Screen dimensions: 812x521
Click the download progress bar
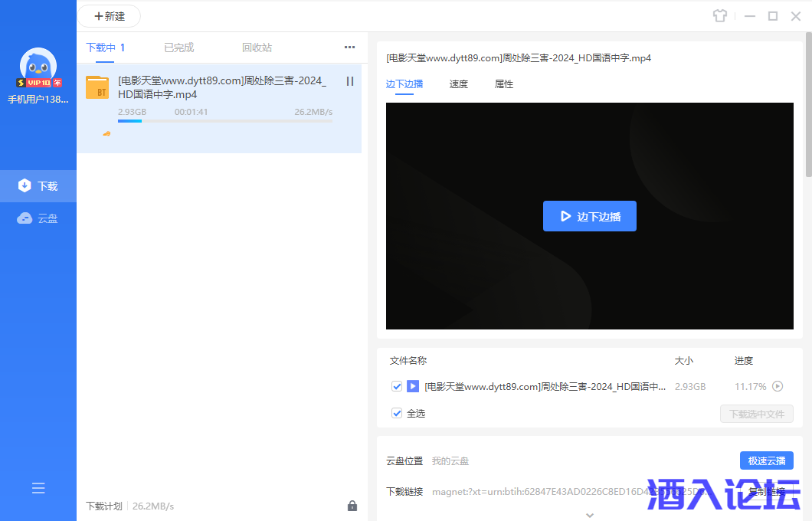click(224, 121)
